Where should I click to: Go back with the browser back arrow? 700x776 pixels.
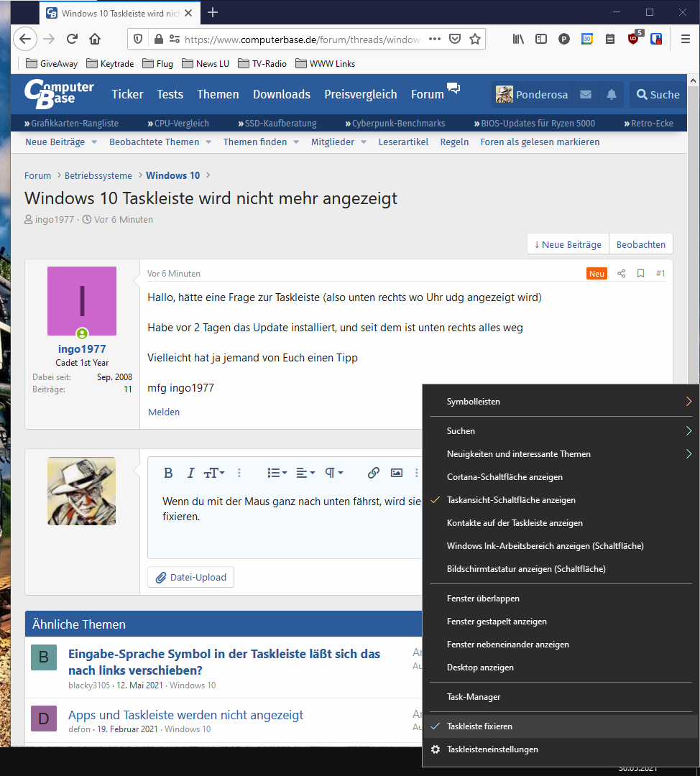24,39
